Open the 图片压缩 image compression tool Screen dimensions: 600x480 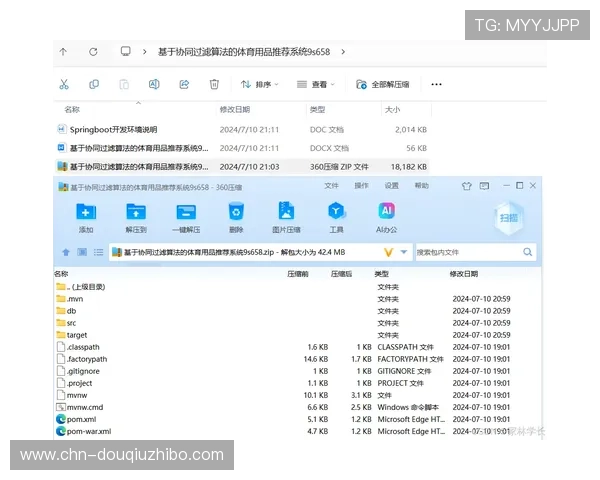pos(286,212)
